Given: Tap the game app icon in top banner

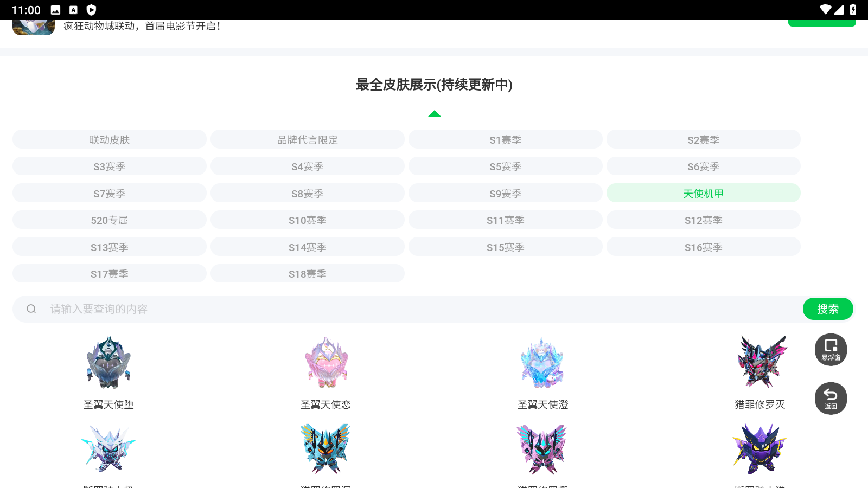Looking at the screenshot, I should [34, 27].
